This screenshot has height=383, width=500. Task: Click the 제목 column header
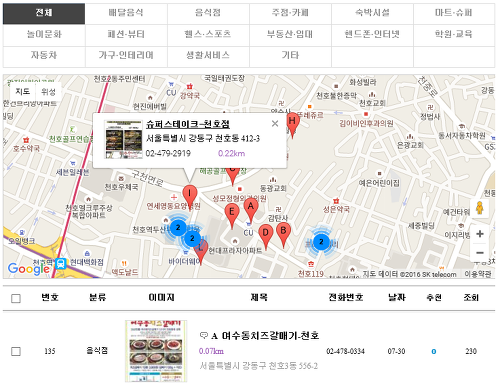(259, 297)
